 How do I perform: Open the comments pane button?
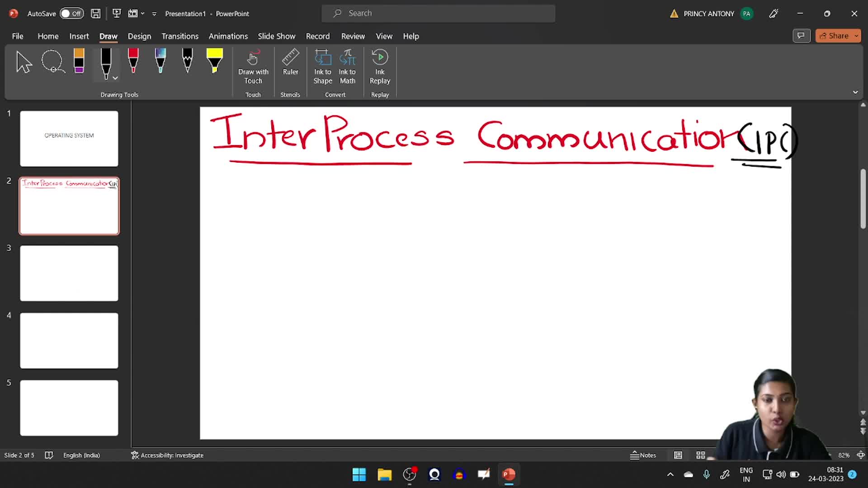click(801, 36)
